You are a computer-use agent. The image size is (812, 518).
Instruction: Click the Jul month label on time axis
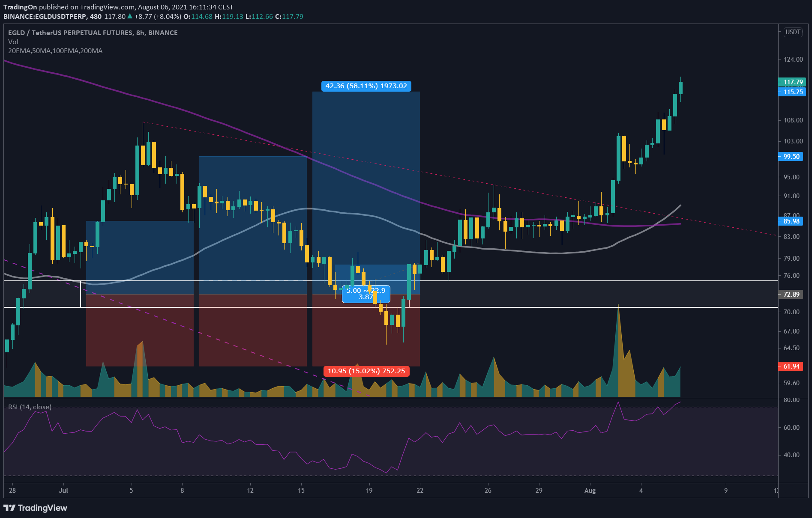63,491
